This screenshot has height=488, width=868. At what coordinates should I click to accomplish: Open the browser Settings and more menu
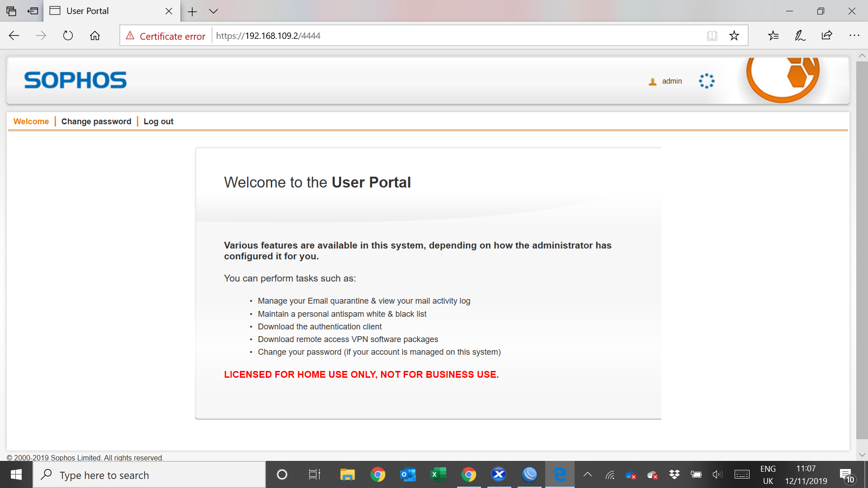click(854, 36)
